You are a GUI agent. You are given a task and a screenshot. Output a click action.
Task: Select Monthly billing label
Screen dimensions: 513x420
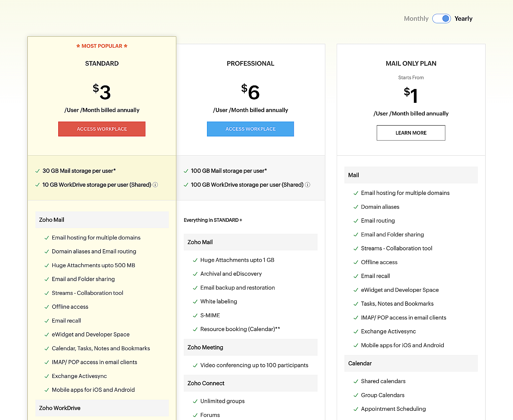coord(416,18)
